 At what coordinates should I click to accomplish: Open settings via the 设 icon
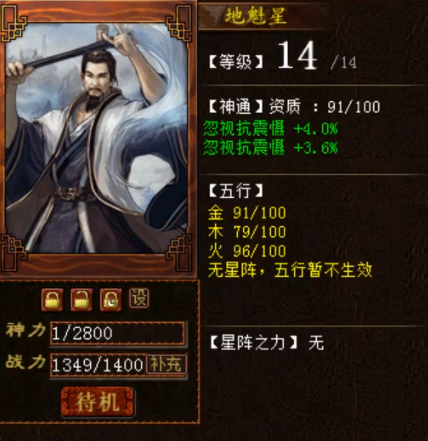coord(139,298)
